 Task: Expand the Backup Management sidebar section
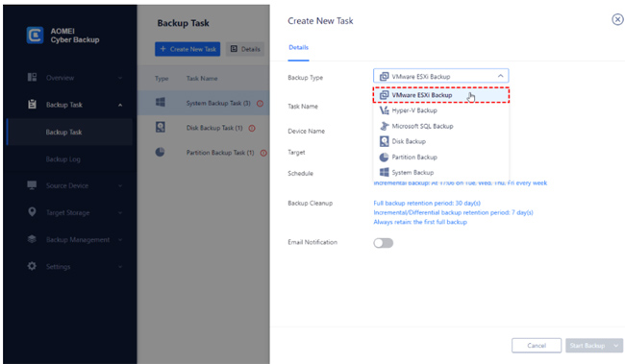click(120, 240)
